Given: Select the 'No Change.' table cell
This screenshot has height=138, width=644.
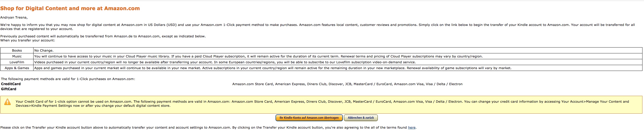Looking at the screenshot, I should pos(338,51).
